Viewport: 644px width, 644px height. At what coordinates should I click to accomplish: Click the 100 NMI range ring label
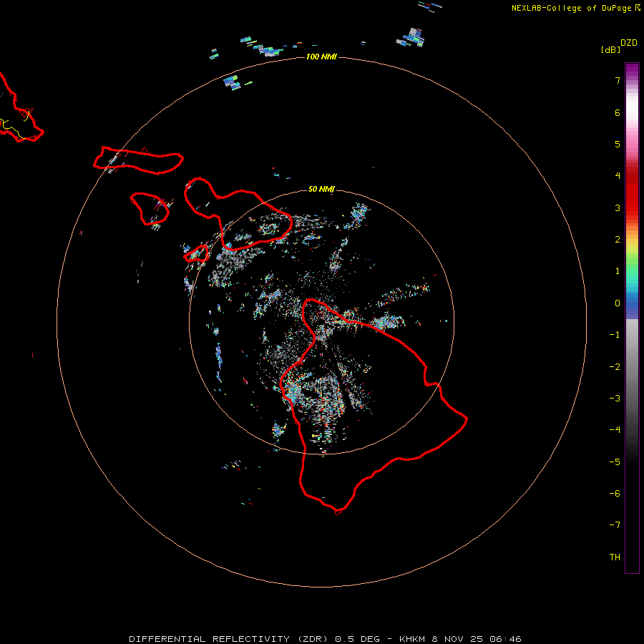321,57
